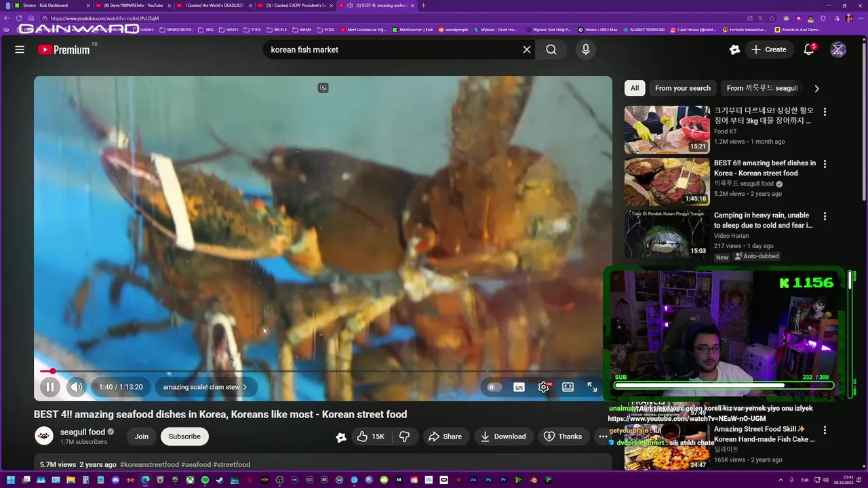Screen dimensions: 868x488
Task: Open options menu for Food KT video
Action: pyautogui.click(x=825, y=112)
